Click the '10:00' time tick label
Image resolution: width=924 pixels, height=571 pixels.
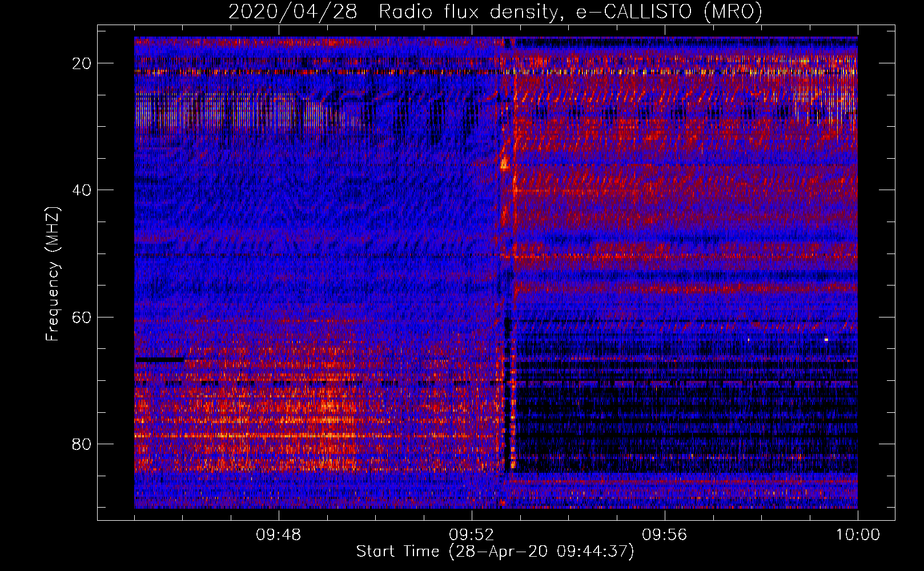click(x=858, y=535)
